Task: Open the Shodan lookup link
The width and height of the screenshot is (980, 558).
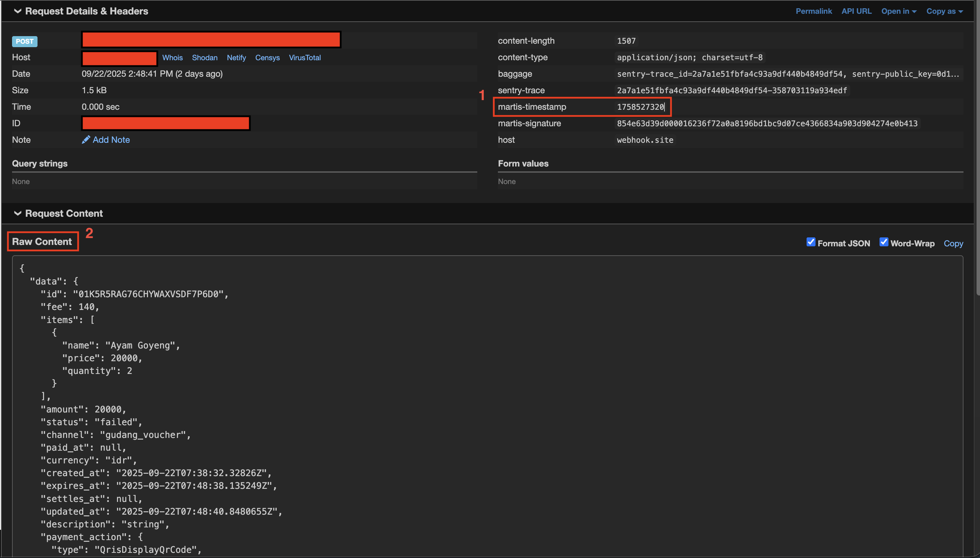Action: coord(204,58)
